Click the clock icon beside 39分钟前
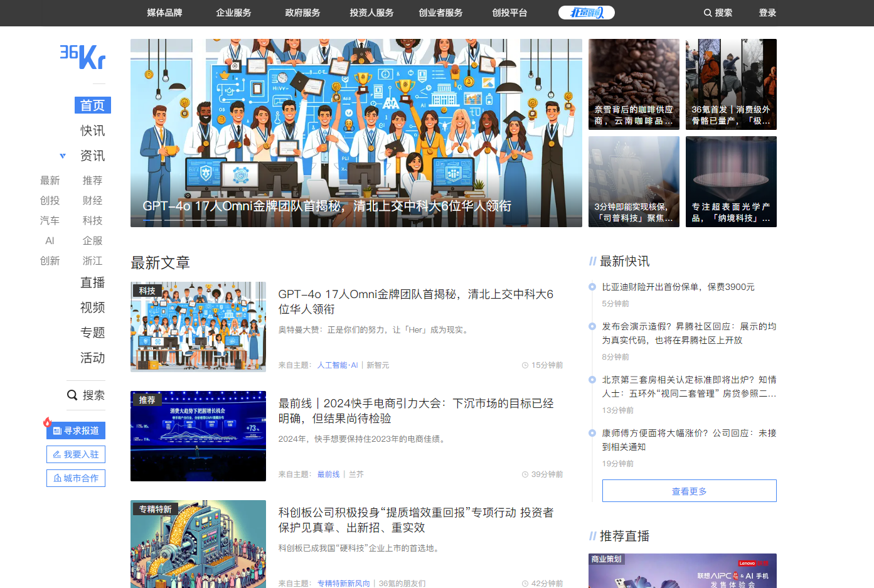 (525, 474)
